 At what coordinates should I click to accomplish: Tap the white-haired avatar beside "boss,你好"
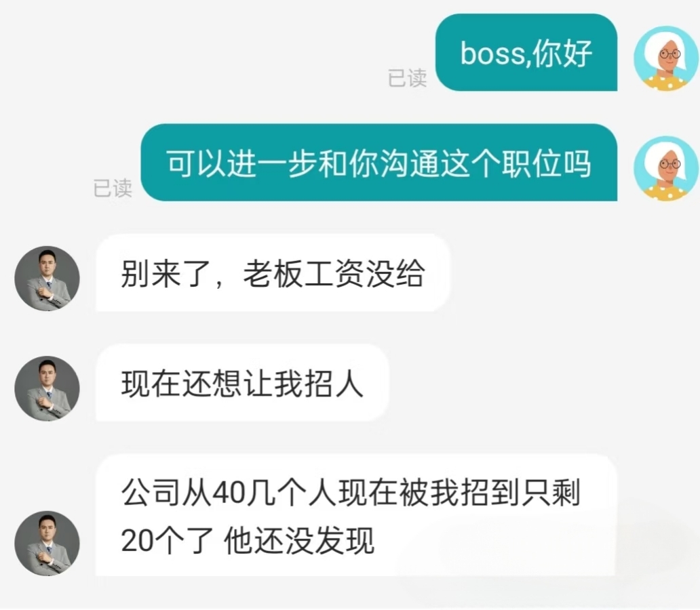[x=666, y=58]
